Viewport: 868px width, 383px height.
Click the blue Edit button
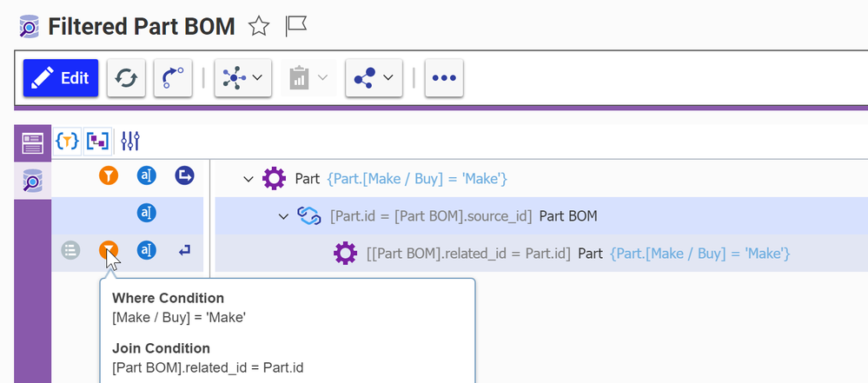[x=60, y=78]
